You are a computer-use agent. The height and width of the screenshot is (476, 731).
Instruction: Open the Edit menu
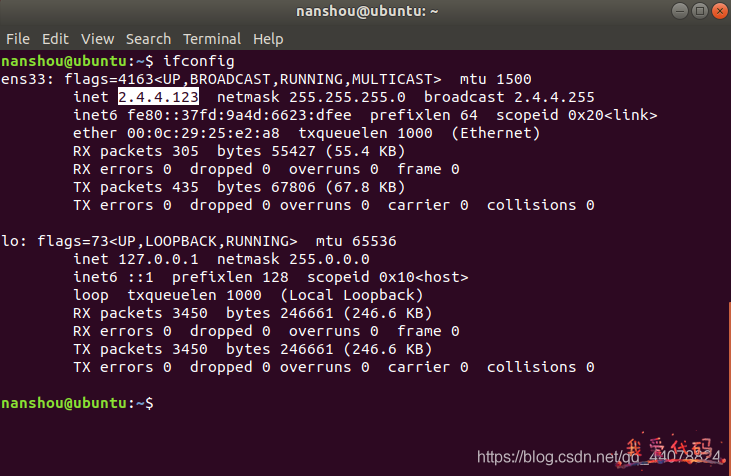click(x=55, y=39)
